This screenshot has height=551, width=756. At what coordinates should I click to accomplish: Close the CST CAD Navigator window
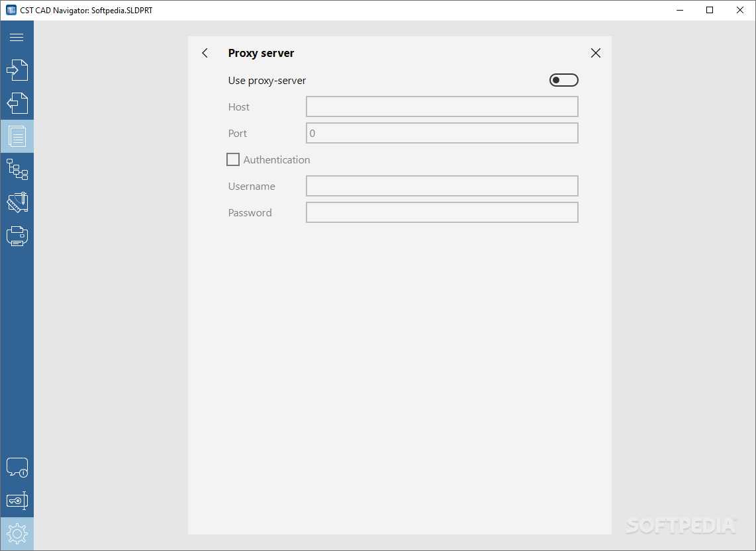739,10
